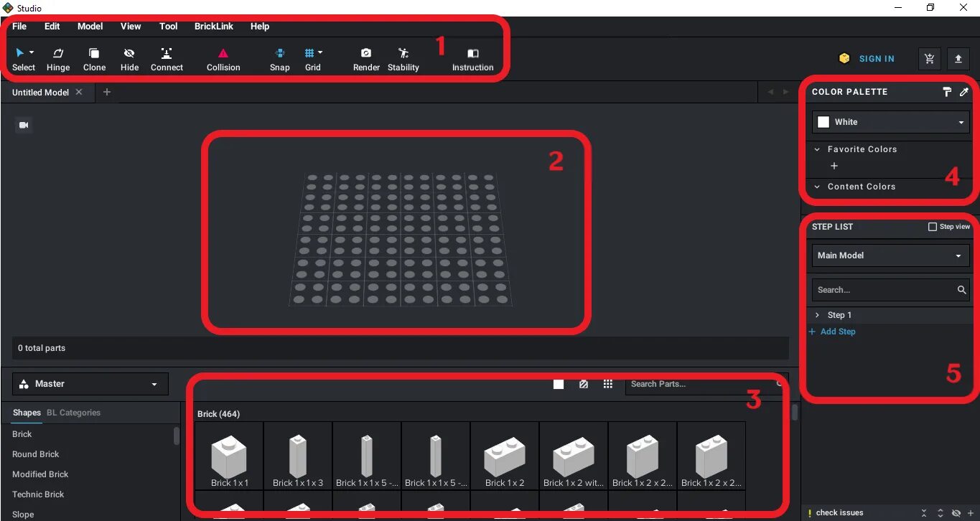Add a new model tab with plus

click(107, 92)
